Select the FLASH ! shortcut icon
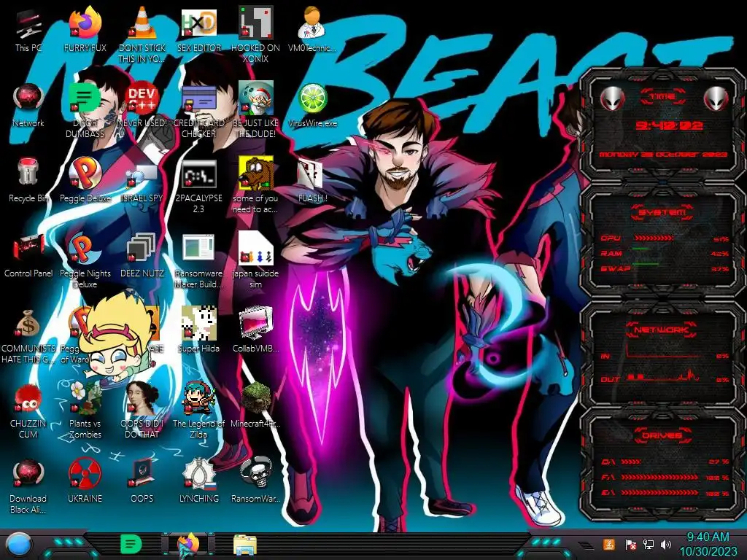The width and height of the screenshot is (747, 560). click(x=310, y=174)
